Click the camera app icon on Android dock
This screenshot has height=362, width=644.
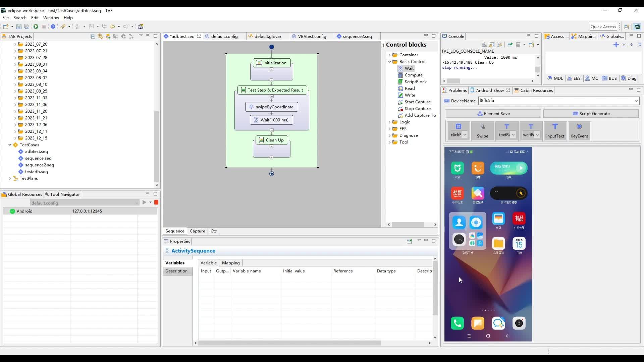coord(519,323)
